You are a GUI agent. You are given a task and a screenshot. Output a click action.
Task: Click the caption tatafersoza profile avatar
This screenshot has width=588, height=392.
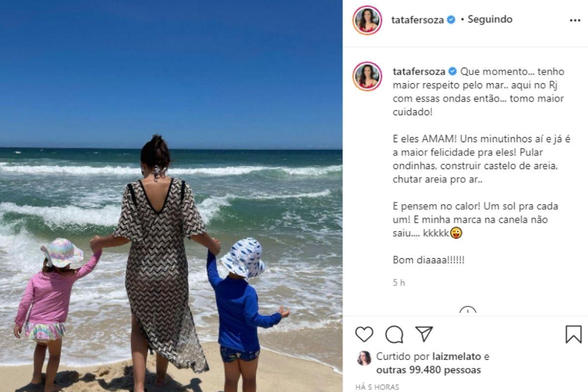(x=367, y=76)
